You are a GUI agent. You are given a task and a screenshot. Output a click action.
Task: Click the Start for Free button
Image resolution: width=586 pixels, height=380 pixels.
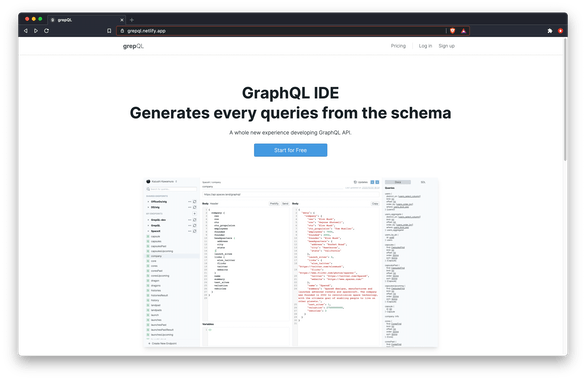(290, 150)
